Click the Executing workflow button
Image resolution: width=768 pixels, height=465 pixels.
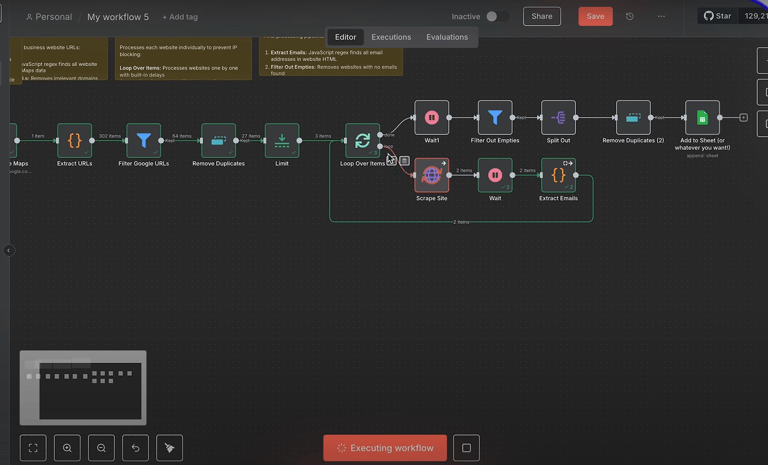[x=385, y=448]
